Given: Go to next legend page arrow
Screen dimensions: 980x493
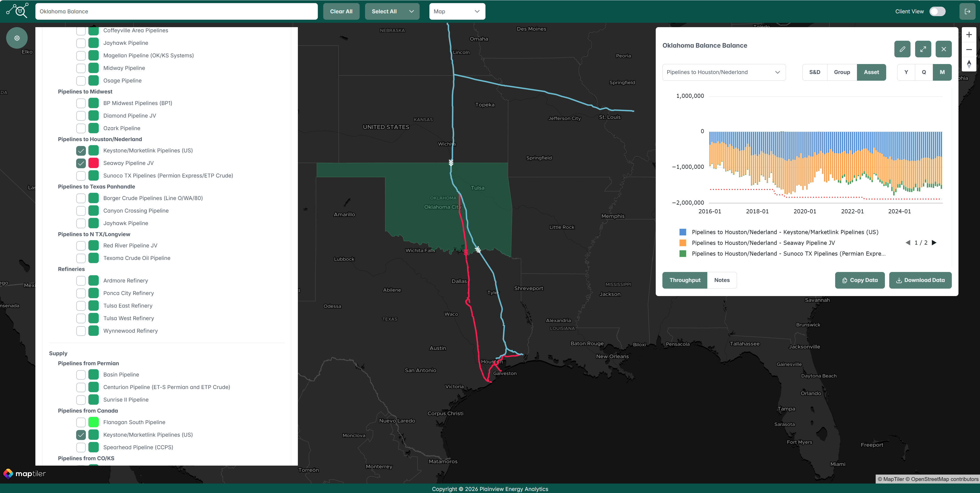Looking at the screenshot, I should coord(934,243).
